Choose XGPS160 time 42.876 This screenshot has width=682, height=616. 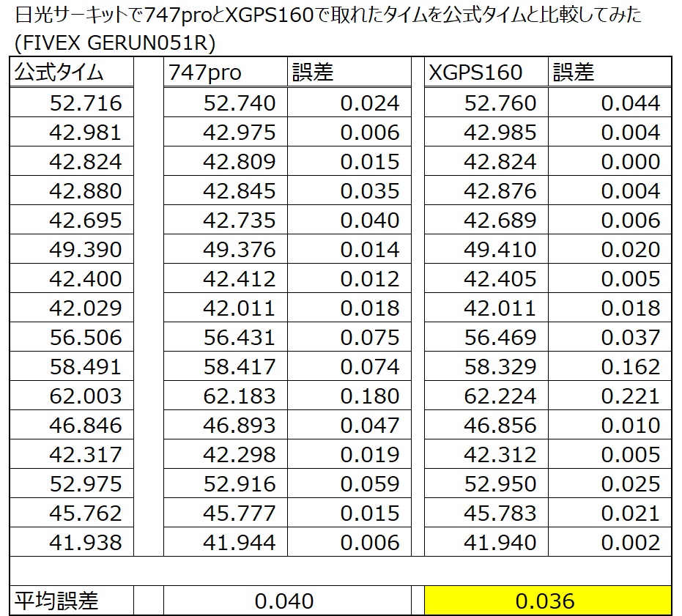486,190
